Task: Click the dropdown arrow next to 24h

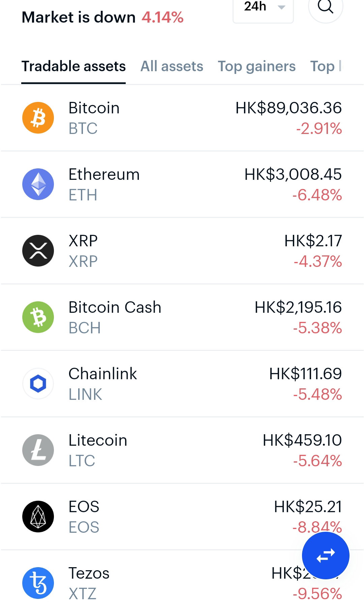Action: (281, 7)
